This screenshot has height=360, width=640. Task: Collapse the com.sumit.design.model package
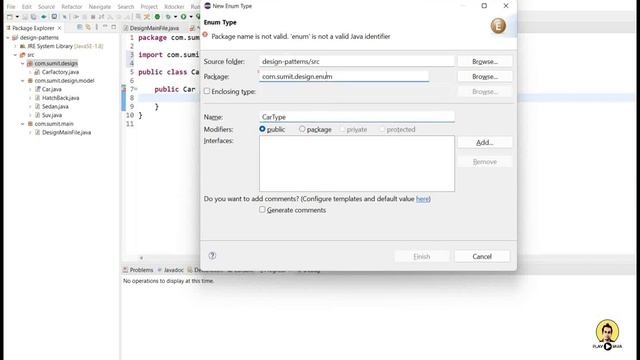pos(23,81)
